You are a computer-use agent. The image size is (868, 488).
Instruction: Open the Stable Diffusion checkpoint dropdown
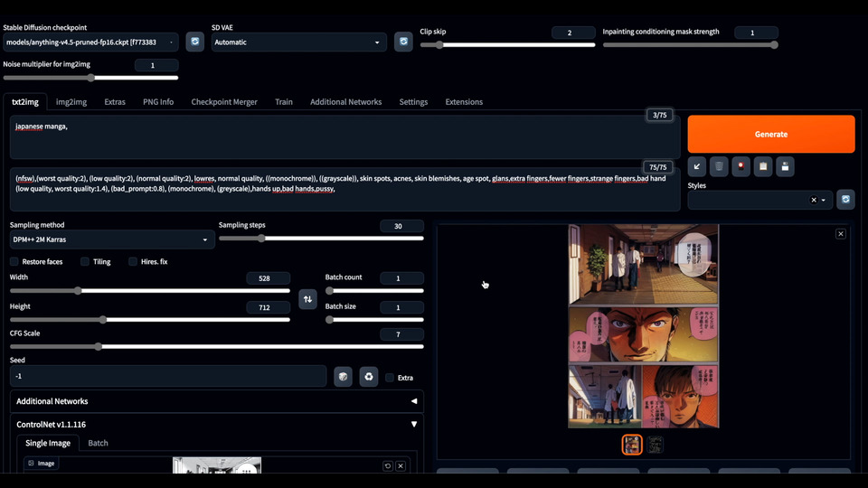click(90, 42)
